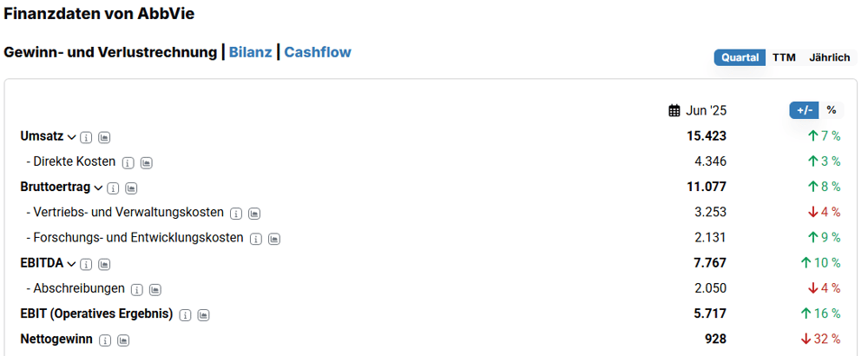The image size is (868, 356).
Task: Switch change display to % mode
Action: tap(831, 110)
